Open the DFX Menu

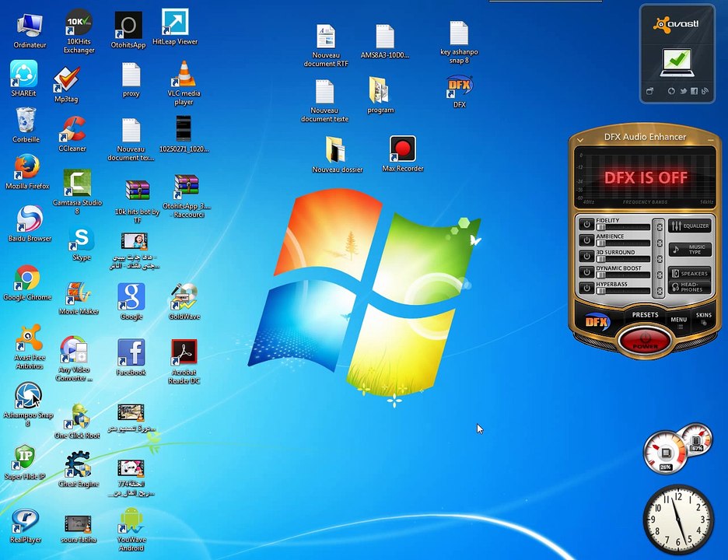tap(679, 320)
